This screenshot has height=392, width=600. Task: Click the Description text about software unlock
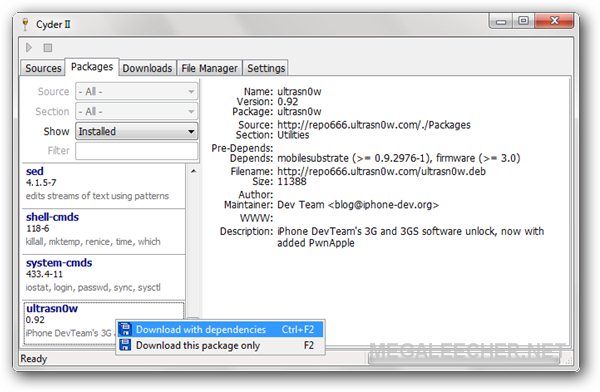[x=410, y=237]
